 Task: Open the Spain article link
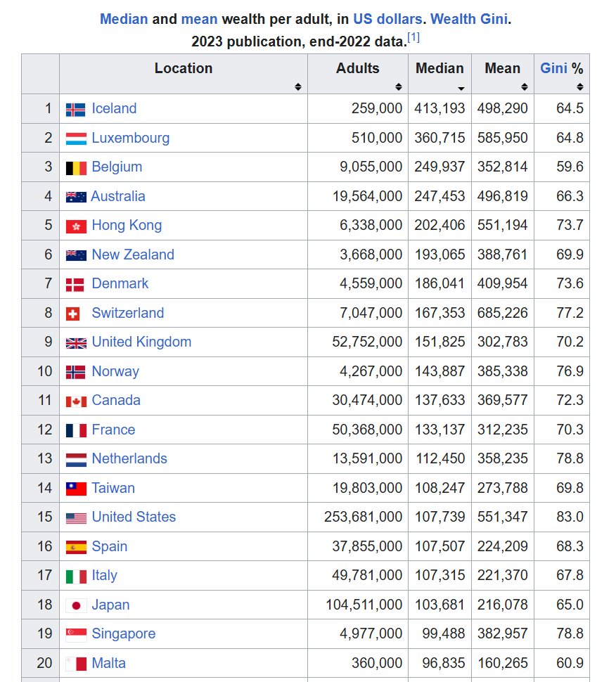[110, 546]
